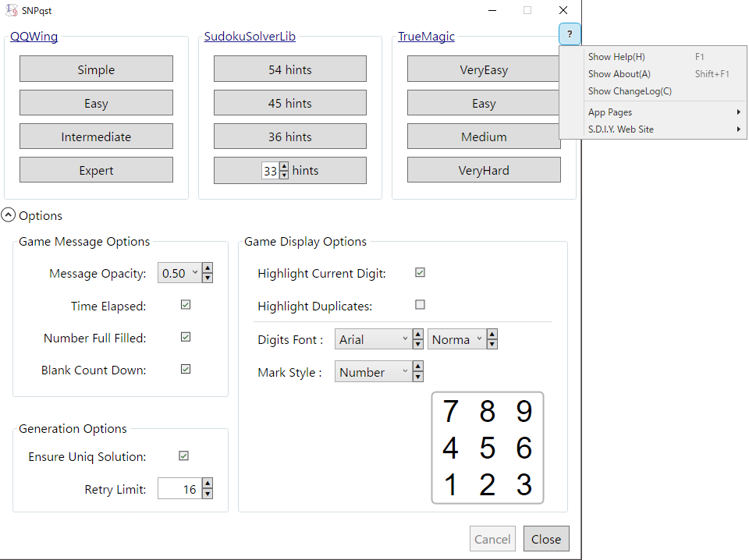Increase the custom hints count spinner
The width and height of the screenshot is (749, 560).
tap(284, 166)
